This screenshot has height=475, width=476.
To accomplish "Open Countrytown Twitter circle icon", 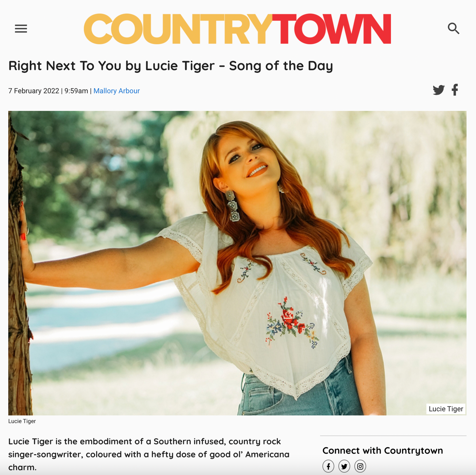I will tap(344, 466).
